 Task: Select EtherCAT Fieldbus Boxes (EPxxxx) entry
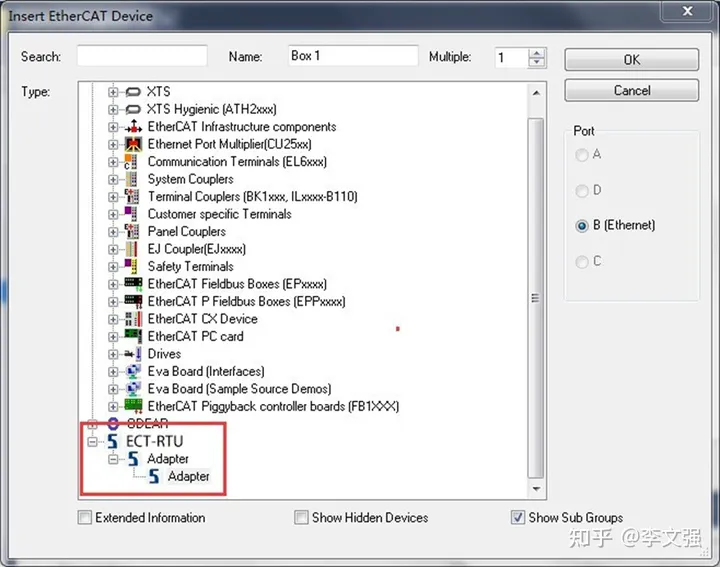[x=237, y=284]
